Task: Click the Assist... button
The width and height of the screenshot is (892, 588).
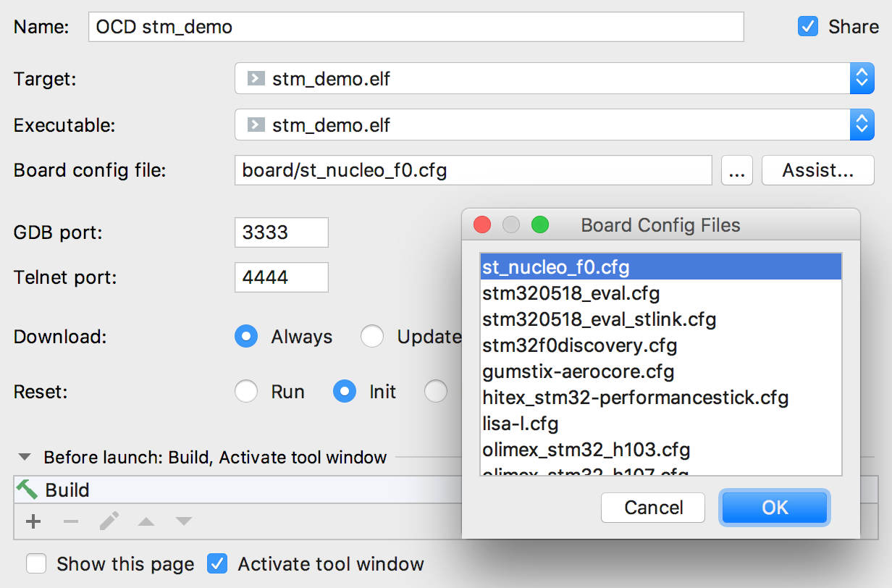Action: pos(817,171)
